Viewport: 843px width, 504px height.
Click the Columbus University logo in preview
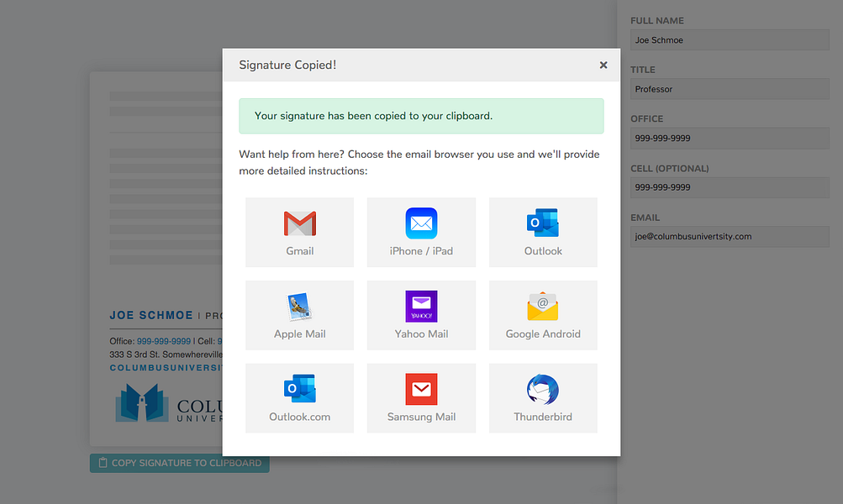[x=168, y=403]
